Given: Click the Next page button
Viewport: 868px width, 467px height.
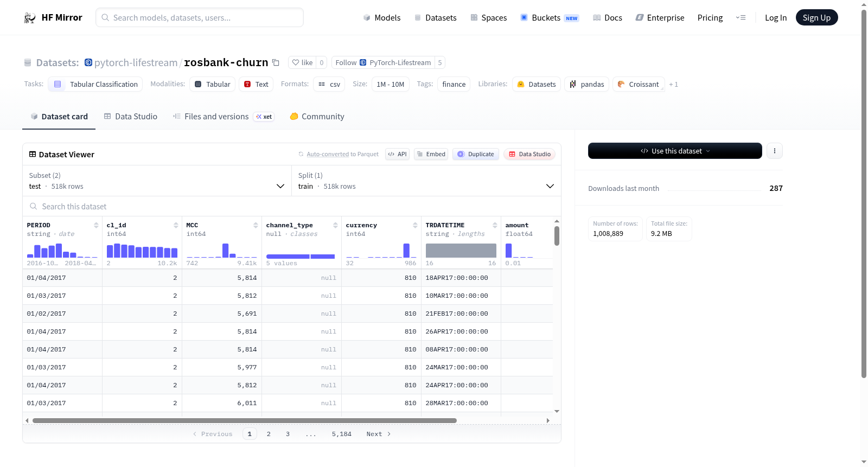Looking at the screenshot, I should (x=378, y=434).
